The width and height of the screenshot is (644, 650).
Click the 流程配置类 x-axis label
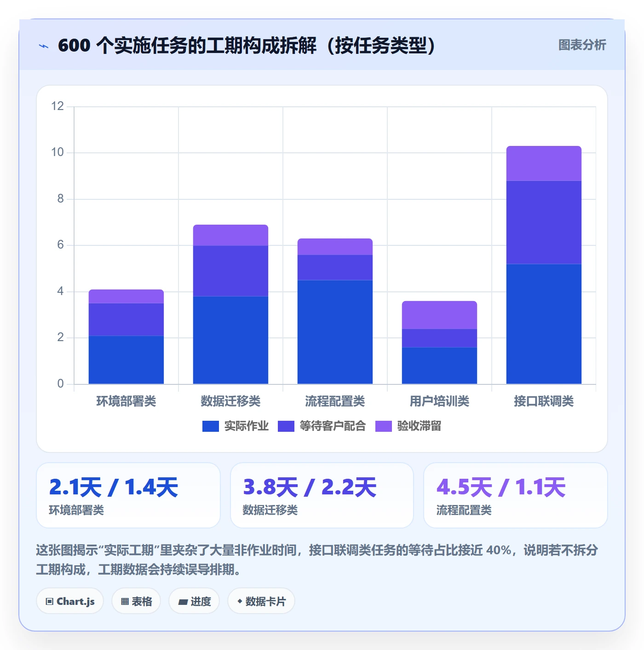click(335, 401)
